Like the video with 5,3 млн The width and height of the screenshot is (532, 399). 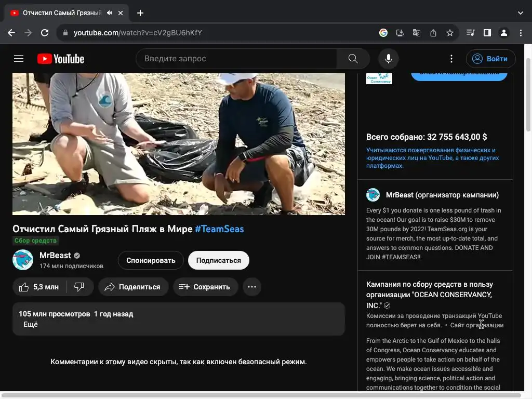39,287
